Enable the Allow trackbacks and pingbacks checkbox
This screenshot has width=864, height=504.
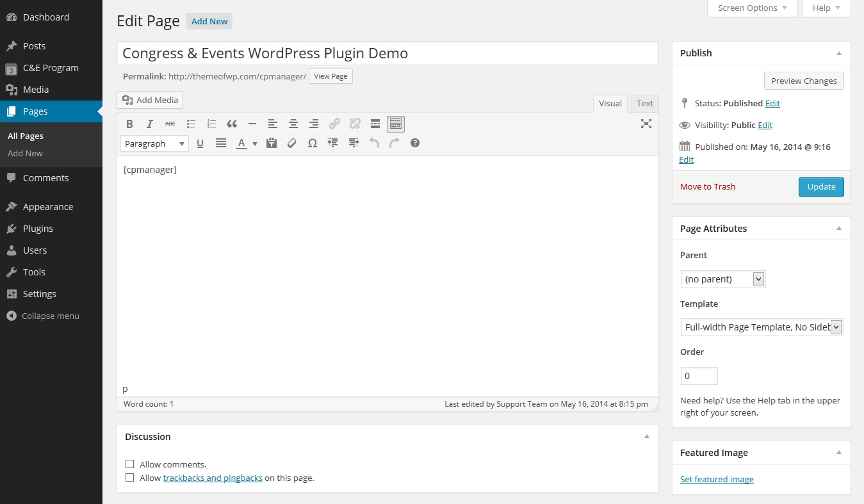click(130, 478)
